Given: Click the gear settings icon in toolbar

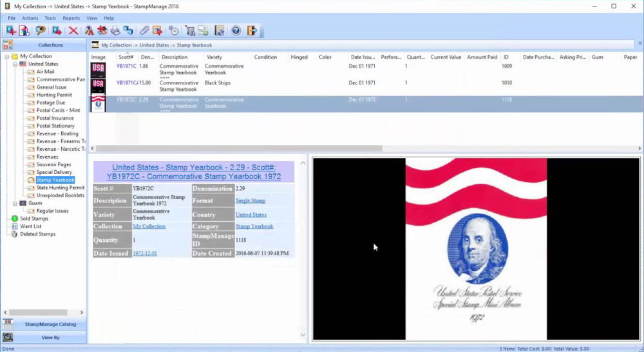Looking at the screenshot, I should (174, 30).
